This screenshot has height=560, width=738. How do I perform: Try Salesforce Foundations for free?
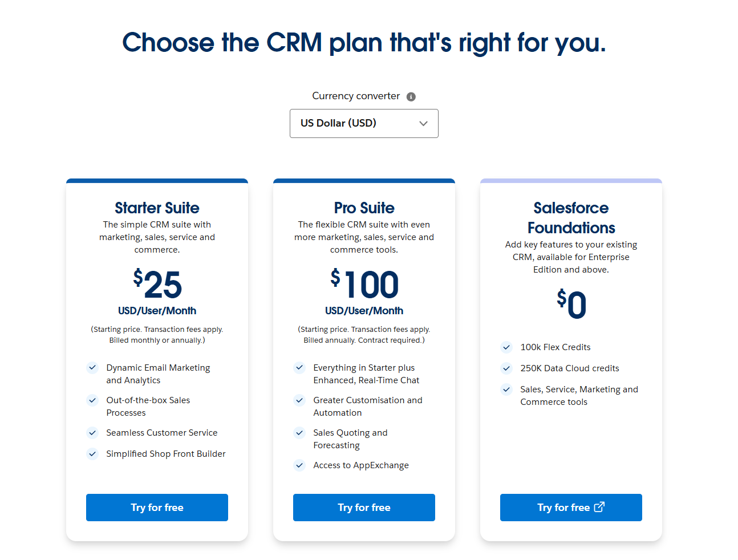[x=563, y=508]
